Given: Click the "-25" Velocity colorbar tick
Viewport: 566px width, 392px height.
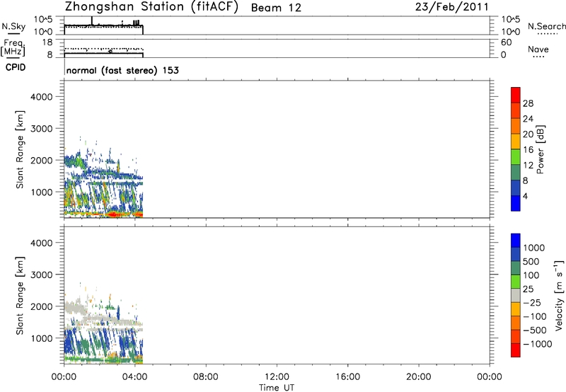Looking at the screenshot, I should point(532,303).
